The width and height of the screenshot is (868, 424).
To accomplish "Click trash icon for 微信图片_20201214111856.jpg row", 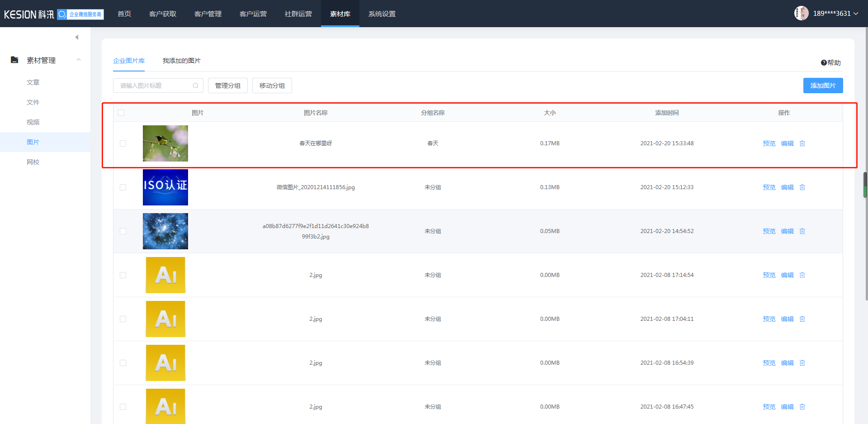I will (802, 187).
